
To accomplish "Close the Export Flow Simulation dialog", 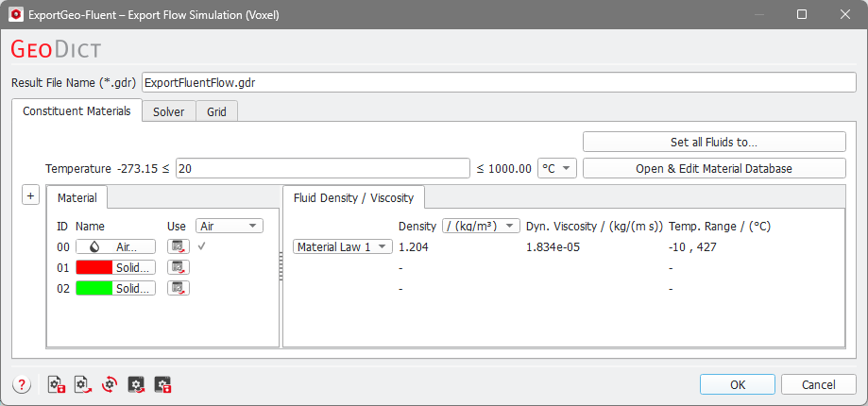I will (844, 14).
